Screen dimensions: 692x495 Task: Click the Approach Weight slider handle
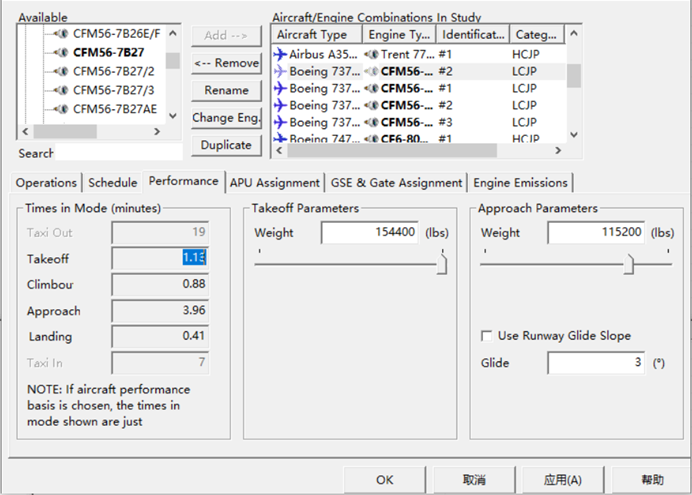(629, 264)
